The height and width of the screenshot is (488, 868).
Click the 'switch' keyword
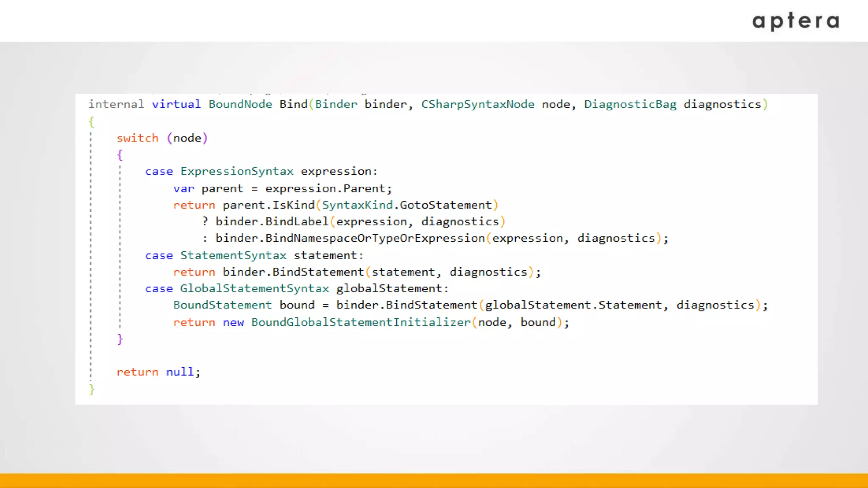coord(137,138)
